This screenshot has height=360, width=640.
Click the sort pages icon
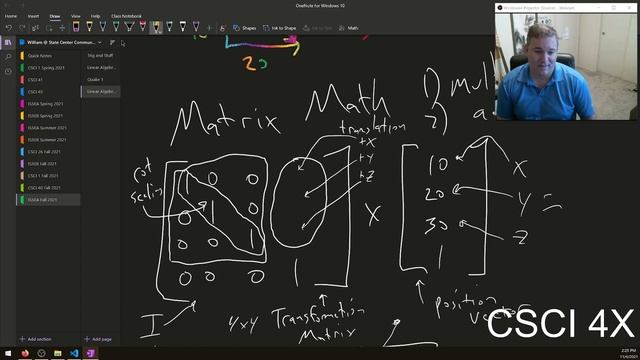pyautogui.click(x=112, y=42)
